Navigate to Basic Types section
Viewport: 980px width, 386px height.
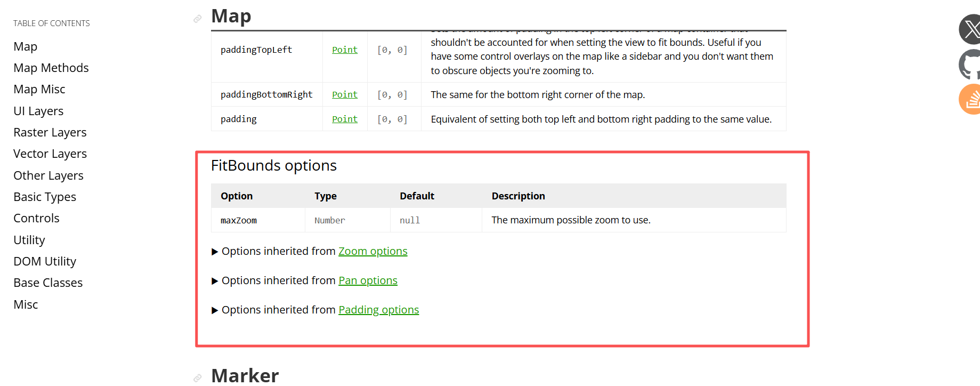point(45,197)
